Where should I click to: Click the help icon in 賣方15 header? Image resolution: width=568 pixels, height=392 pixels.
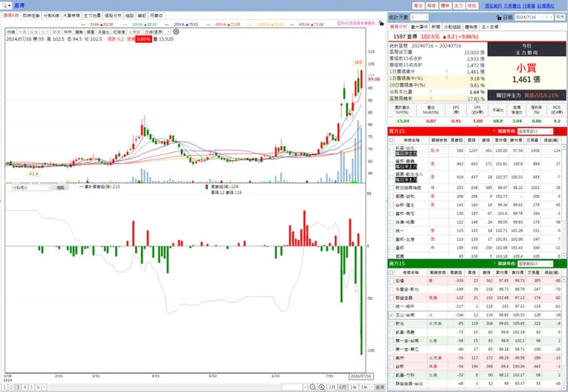pos(494,263)
